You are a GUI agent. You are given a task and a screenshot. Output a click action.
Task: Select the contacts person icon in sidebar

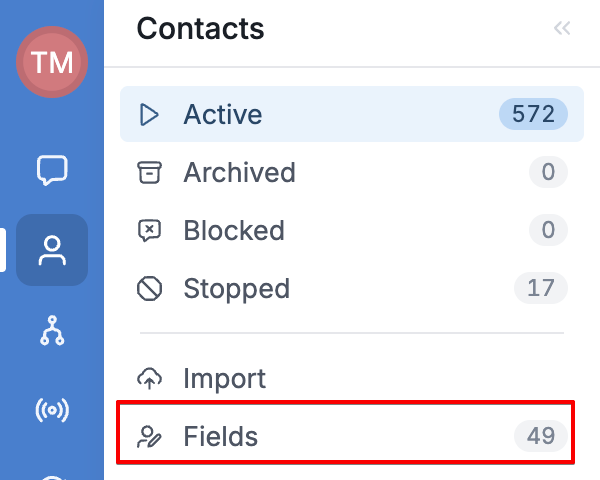click(x=52, y=250)
